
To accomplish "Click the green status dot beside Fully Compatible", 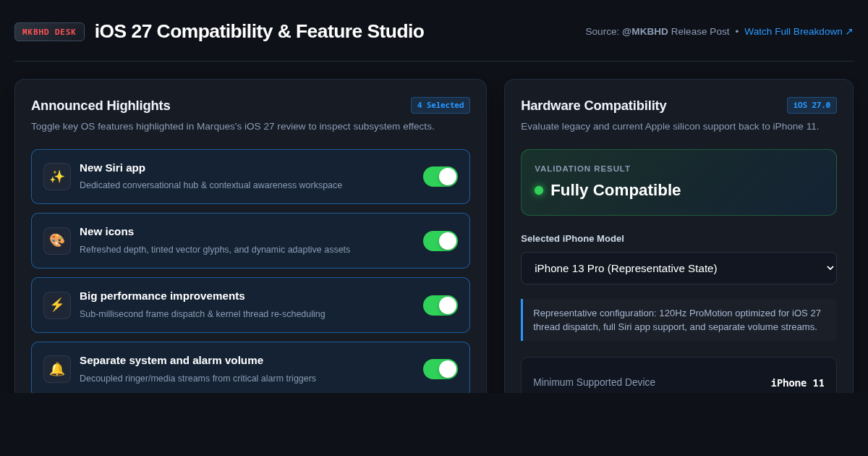I will [x=539, y=190].
